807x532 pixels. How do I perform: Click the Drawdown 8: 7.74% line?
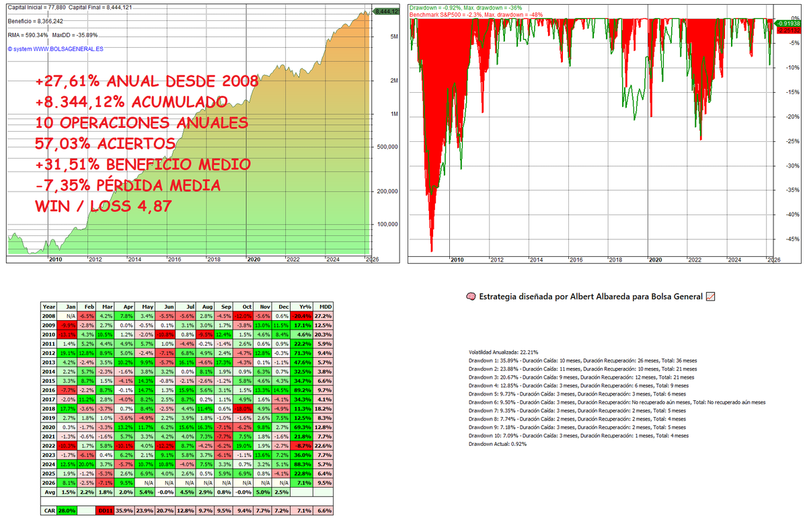click(x=577, y=419)
